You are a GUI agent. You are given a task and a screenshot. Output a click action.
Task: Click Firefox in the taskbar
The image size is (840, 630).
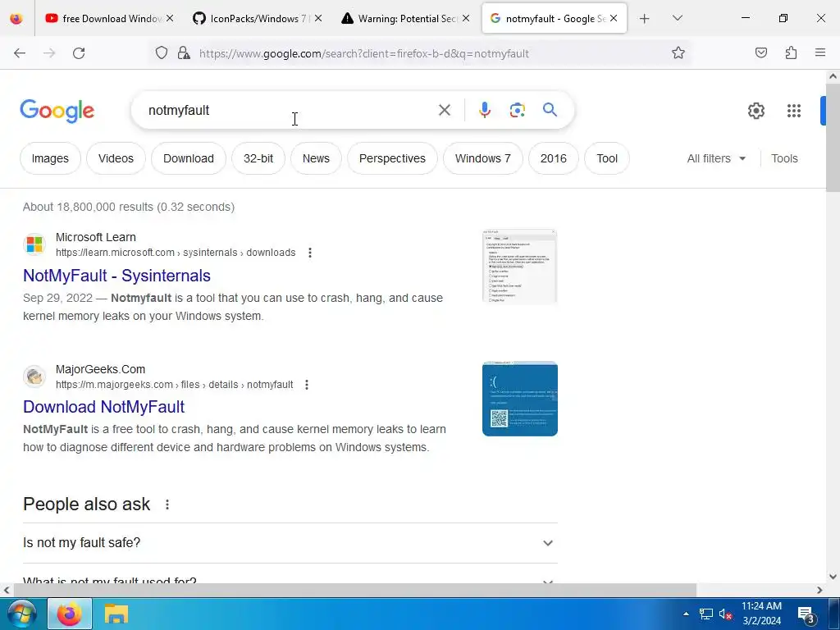(70, 614)
